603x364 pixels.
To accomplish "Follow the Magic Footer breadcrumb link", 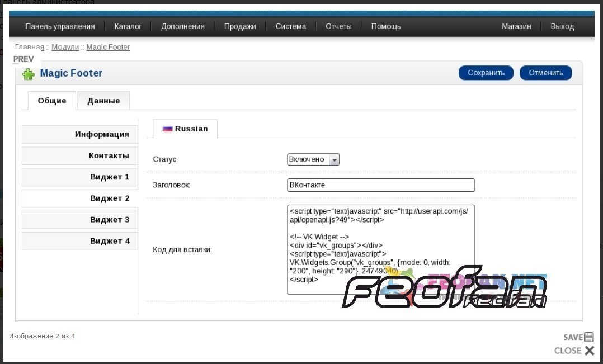I will pyautogui.click(x=108, y=48).
